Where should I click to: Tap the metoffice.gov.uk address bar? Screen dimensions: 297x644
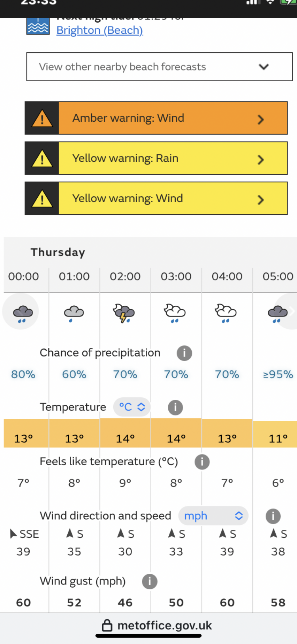pos(157,625)
